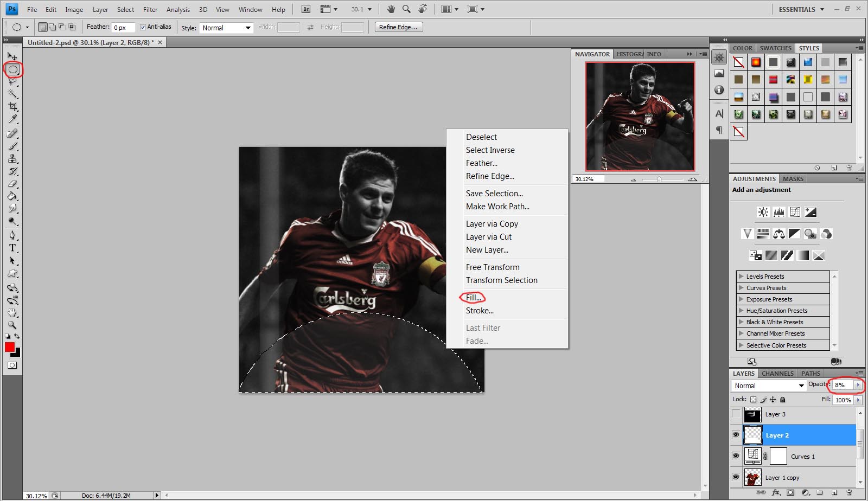Expand Levels Presets
The height and width of the screenshot is (501, 868).
click(x=741, y=277)
